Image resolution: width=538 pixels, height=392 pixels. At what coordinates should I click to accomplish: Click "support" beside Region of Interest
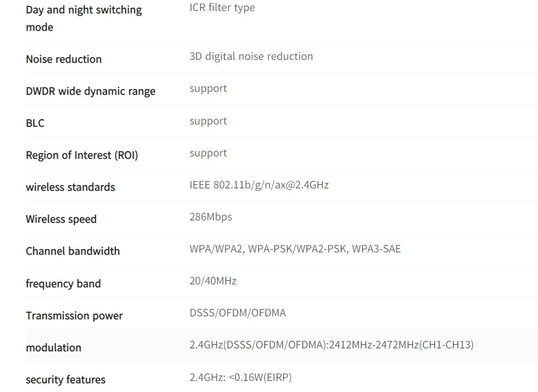[x=208, y=153]
